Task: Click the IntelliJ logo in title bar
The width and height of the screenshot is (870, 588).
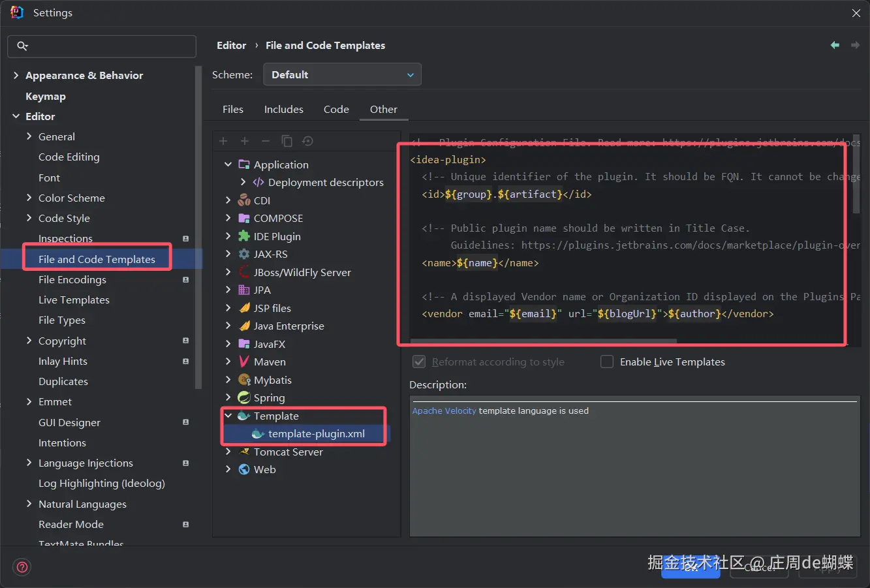Action: [16, 12]
